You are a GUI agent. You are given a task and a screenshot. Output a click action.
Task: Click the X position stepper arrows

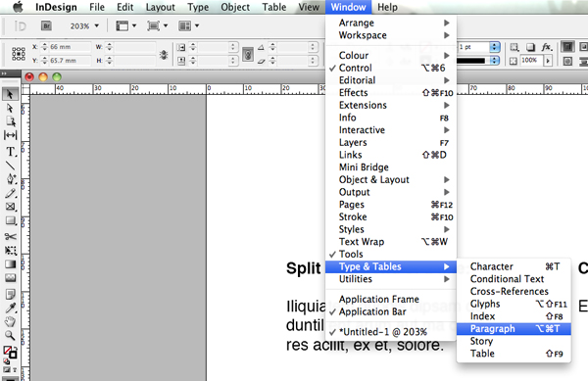(45, 47)
